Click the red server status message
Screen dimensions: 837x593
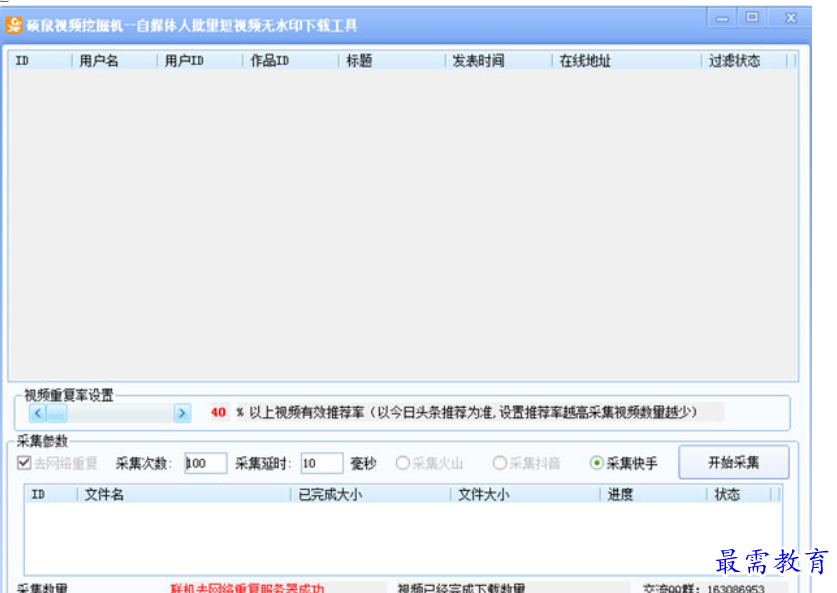point(247,588)
